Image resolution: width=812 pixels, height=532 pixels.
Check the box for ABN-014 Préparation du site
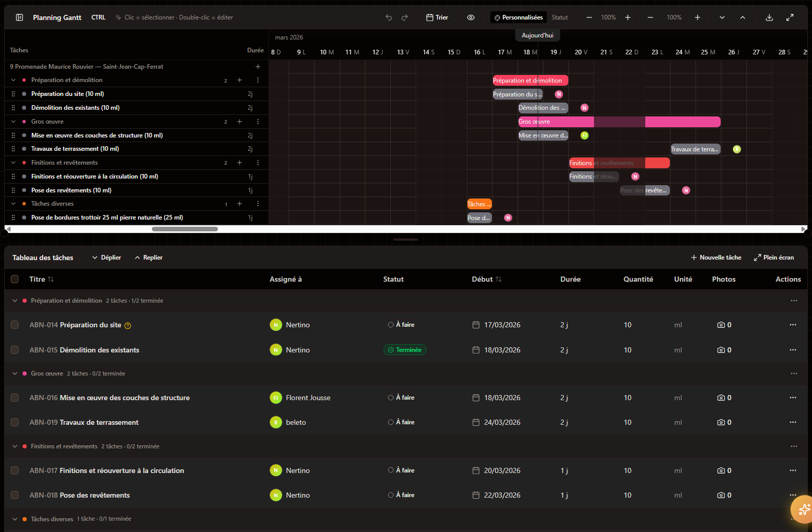tap(15, 325)
